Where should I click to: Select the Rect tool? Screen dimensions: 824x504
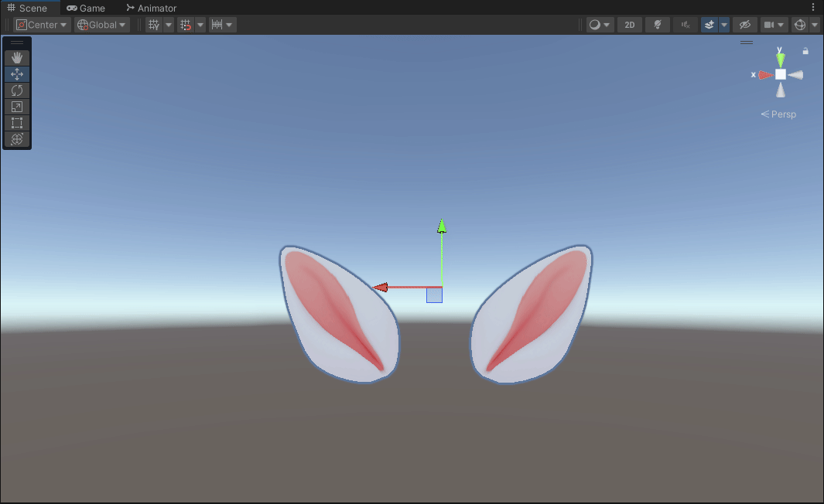click(17, 123)
